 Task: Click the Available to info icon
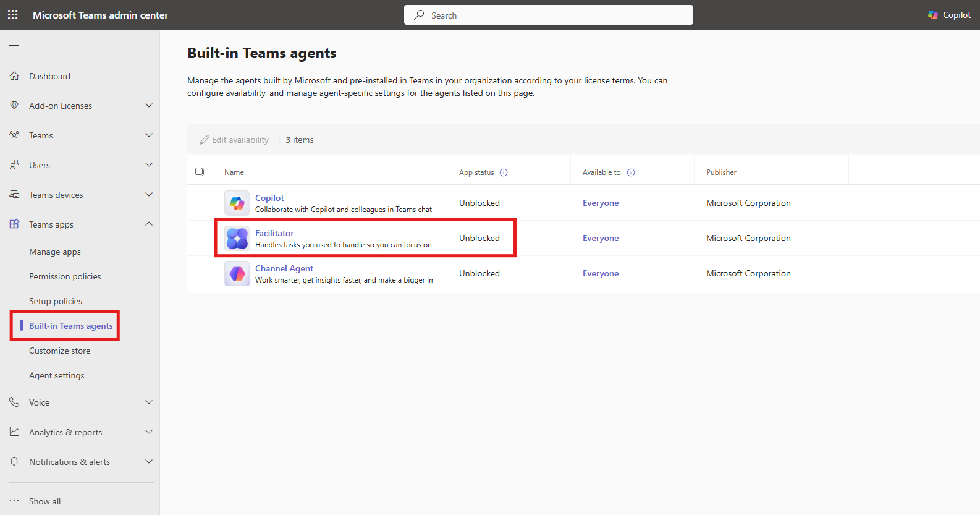click(631, 172)
